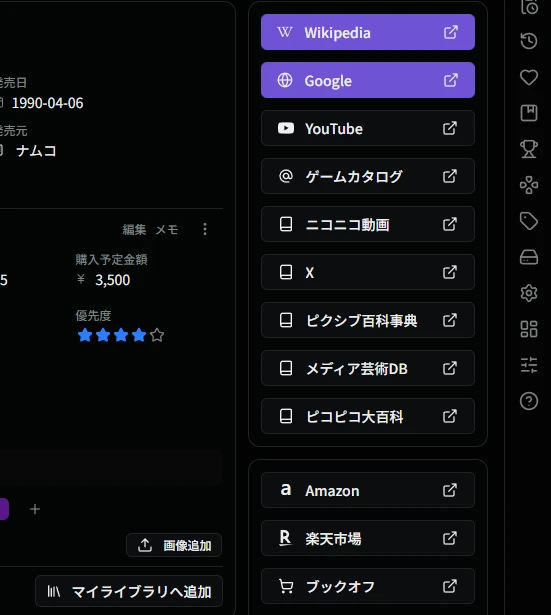Click the external link icon on ニコニコ動画
This screenshot has width=551, height=615.
pos(450,224)
